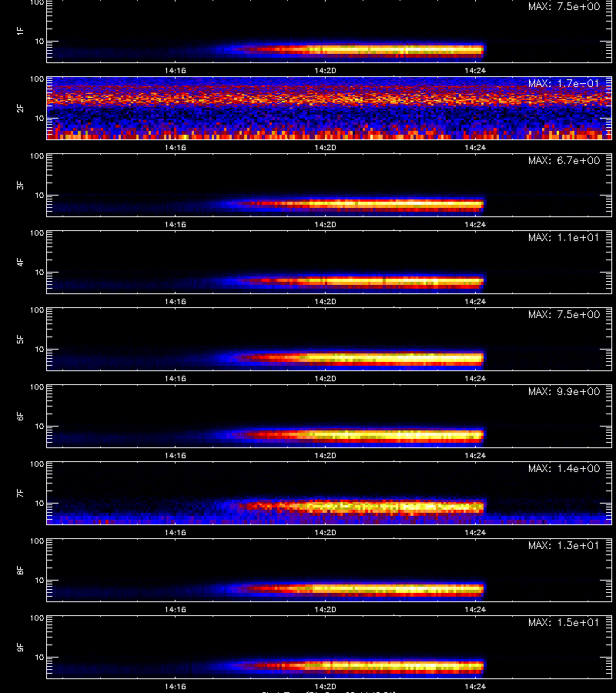Select the MAX: 1.7e-01 text in panel 2F
This screenshot has height=693, width=616.
tap(564, 83)
